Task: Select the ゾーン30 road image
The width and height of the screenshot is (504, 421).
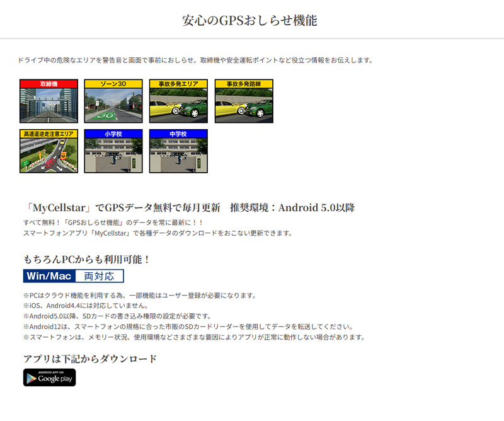Action: (x=113, y=105)
